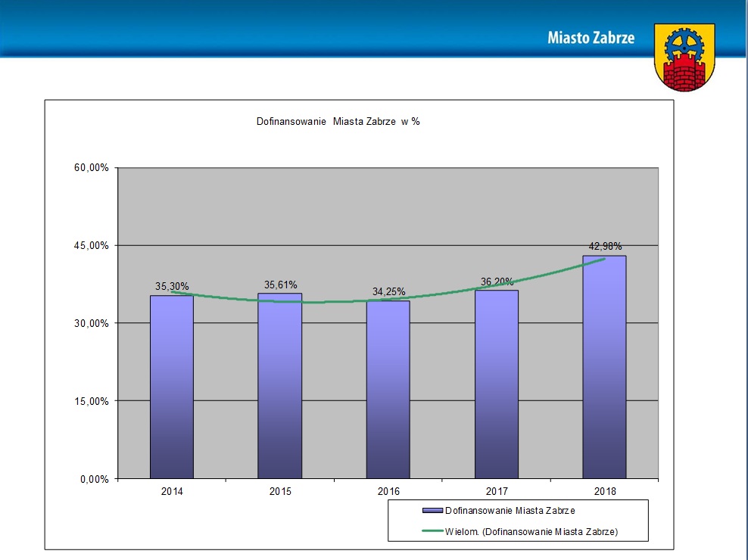This screenshot has width=748, height=560.
Task: Click the 2018 x-axis category label
Action: point(605,491)
